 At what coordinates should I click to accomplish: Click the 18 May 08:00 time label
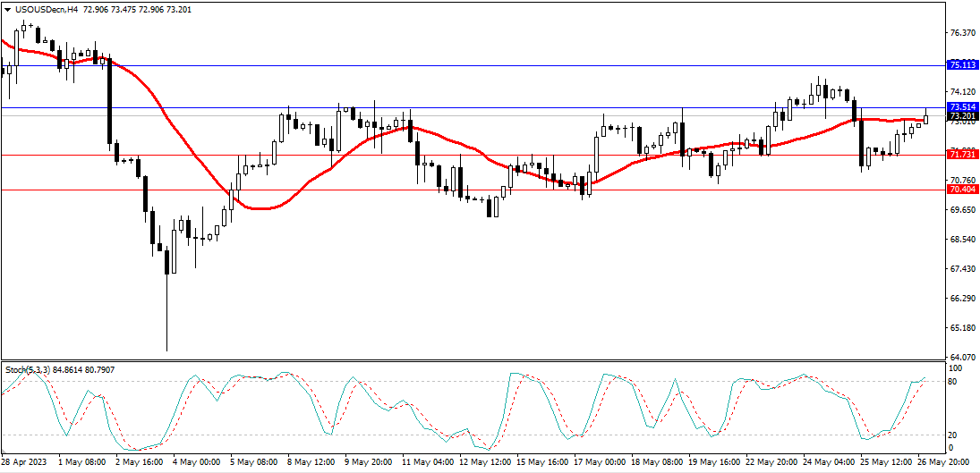pos(658,462)
